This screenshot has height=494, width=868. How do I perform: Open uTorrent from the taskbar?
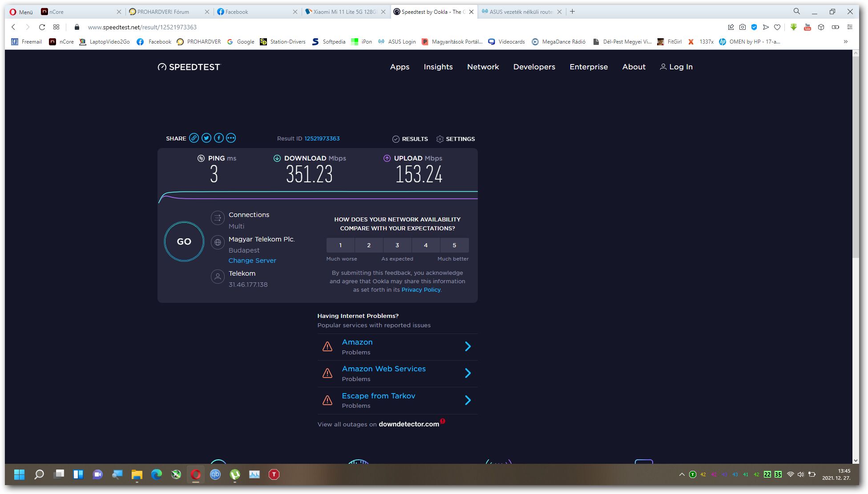coord(235,474)
